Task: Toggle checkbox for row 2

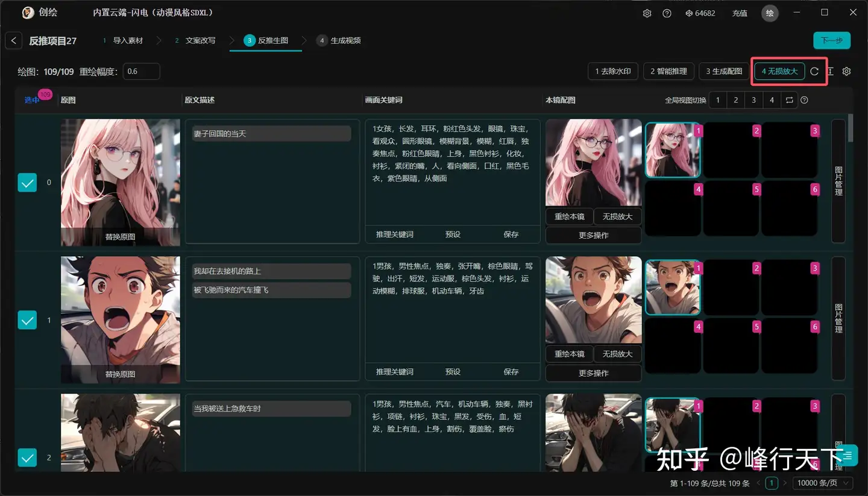Action: (28, 457)
